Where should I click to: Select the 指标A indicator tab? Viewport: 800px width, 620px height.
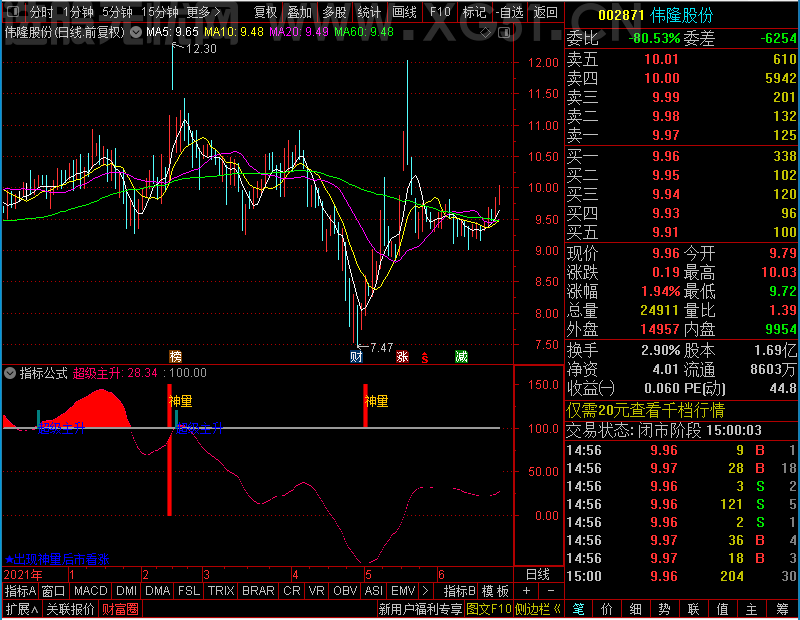coord(20,591)
